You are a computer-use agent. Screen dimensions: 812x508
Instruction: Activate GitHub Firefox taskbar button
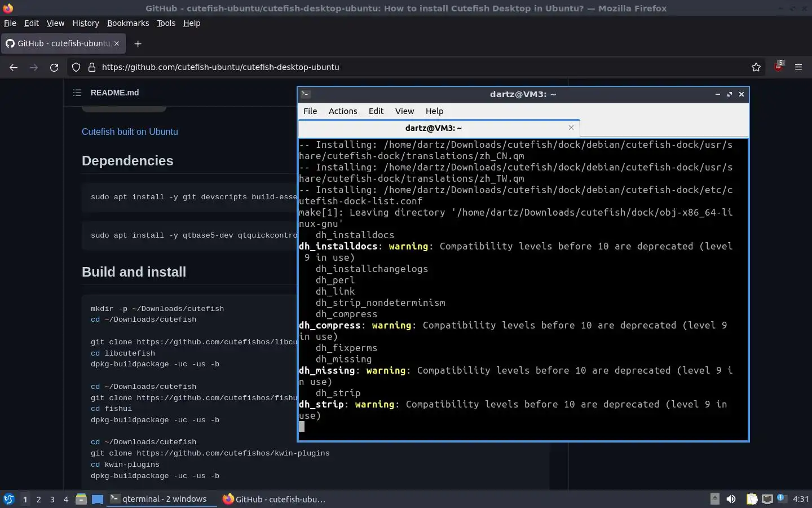pos(275,499)
